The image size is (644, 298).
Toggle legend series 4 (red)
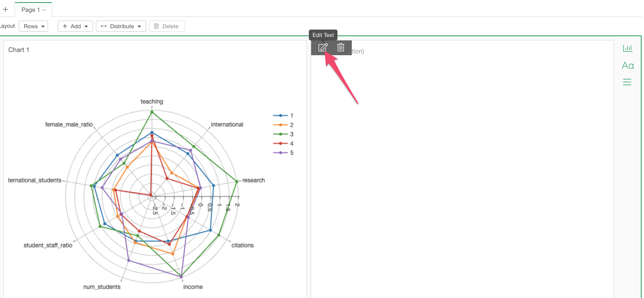tap(283, 143)
